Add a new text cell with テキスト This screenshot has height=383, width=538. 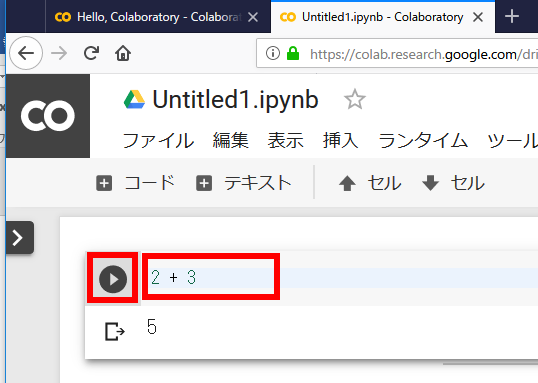tap(244, 183)
